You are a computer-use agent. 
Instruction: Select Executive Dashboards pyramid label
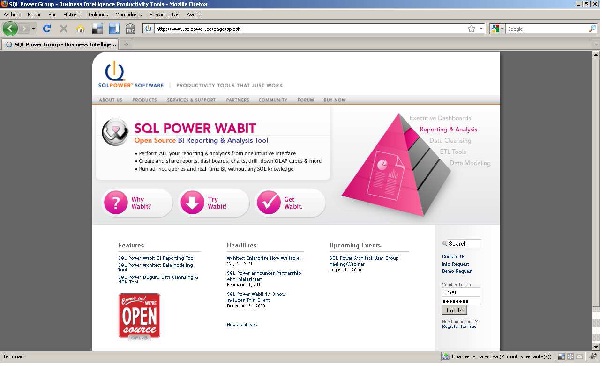point(440,118)
